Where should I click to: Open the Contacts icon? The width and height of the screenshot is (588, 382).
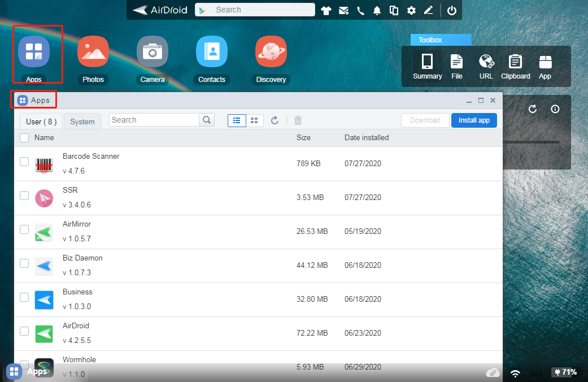pyautogui.click(x=212, y=52)
